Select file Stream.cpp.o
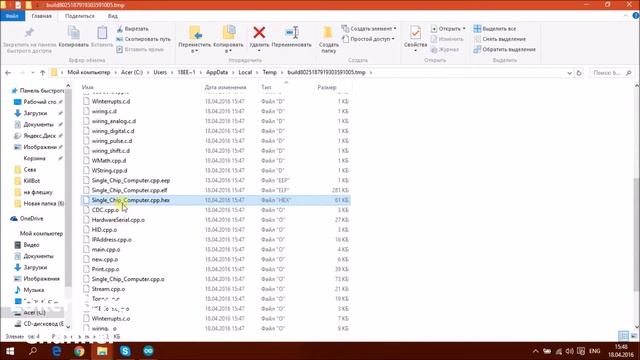Image resolution: width=640 pixels, height=360 pixels. [x=108, y=289]
